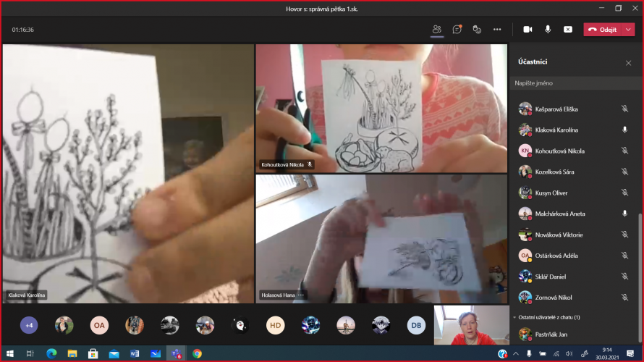This screenshot has width=644, height=362.
Task: Toggle the participants panel icon
Action: 436,30
